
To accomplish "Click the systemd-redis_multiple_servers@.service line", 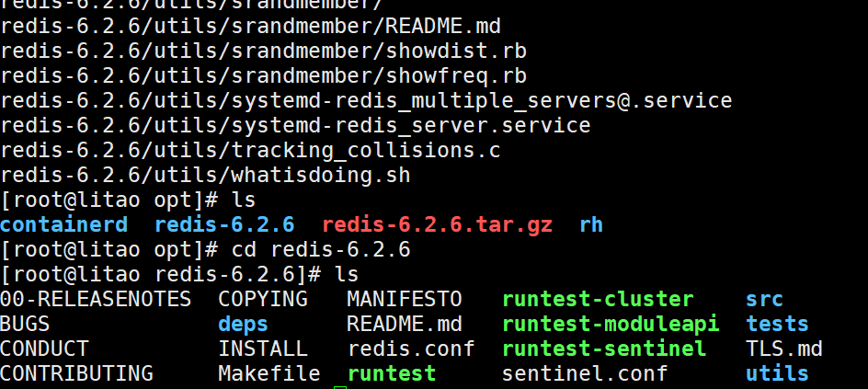I will [x=367, y=101].
